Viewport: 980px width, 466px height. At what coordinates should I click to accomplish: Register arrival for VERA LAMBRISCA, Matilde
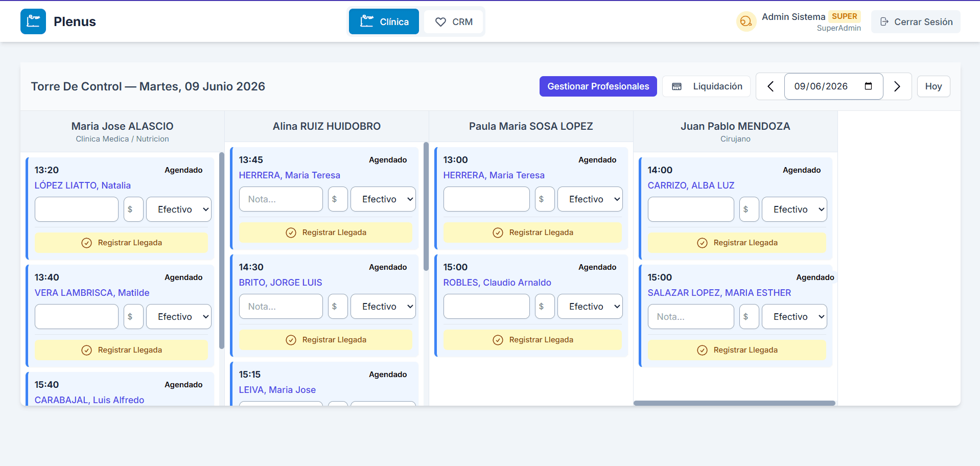tap(122, 350)
